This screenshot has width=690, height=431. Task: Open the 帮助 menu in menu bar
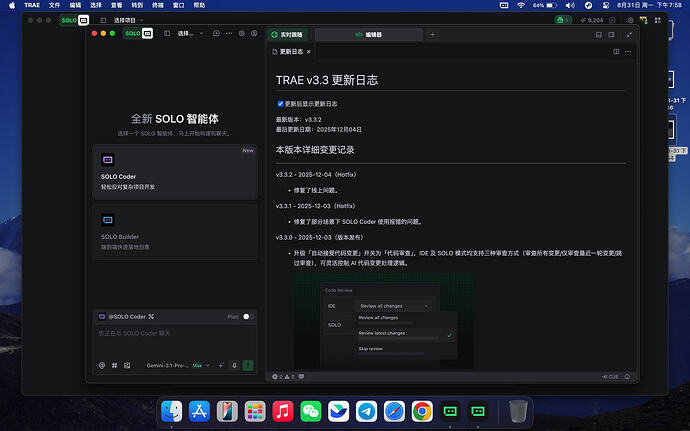click(x=199, y=5)
